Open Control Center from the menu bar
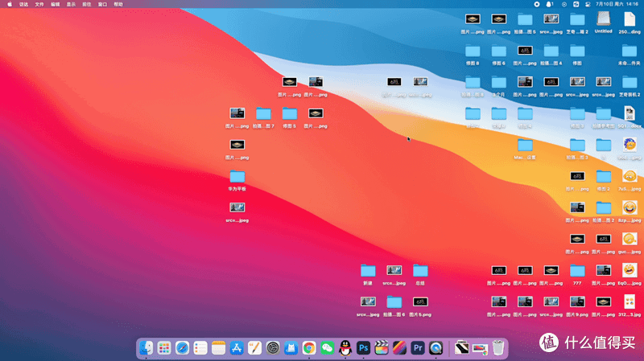The width and height of the screenshot is (644, 361). pos(588,4)
